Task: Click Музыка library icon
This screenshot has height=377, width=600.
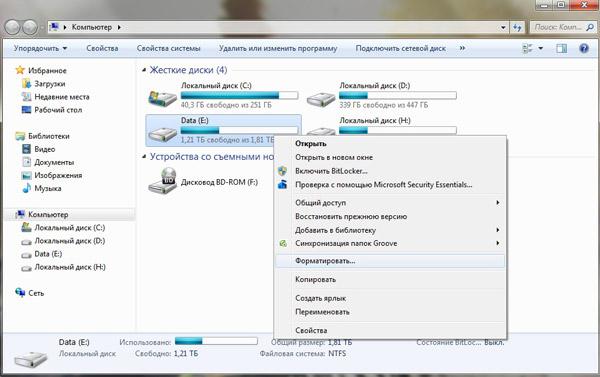Action: pos(26,188)
